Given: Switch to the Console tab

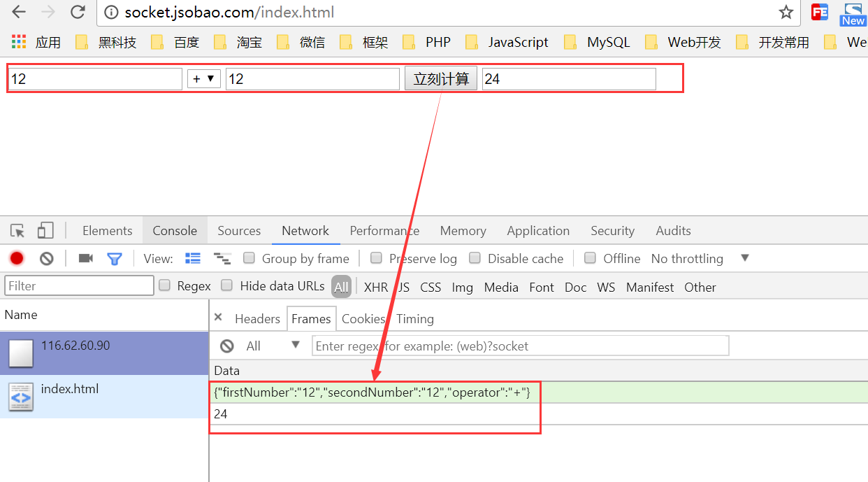Looking at the screenshot, I should pyautogui.click(x=175, y=231).
